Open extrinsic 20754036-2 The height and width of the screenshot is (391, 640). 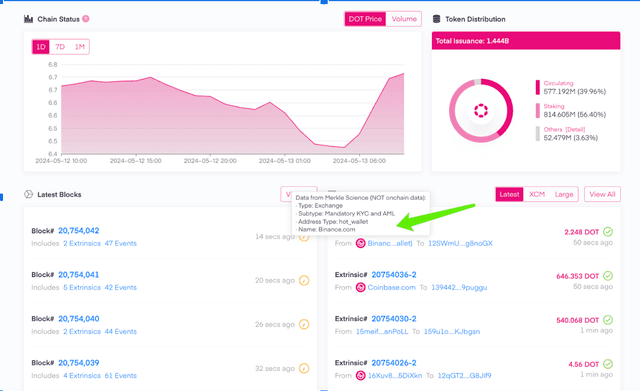(x=394, y=275)
